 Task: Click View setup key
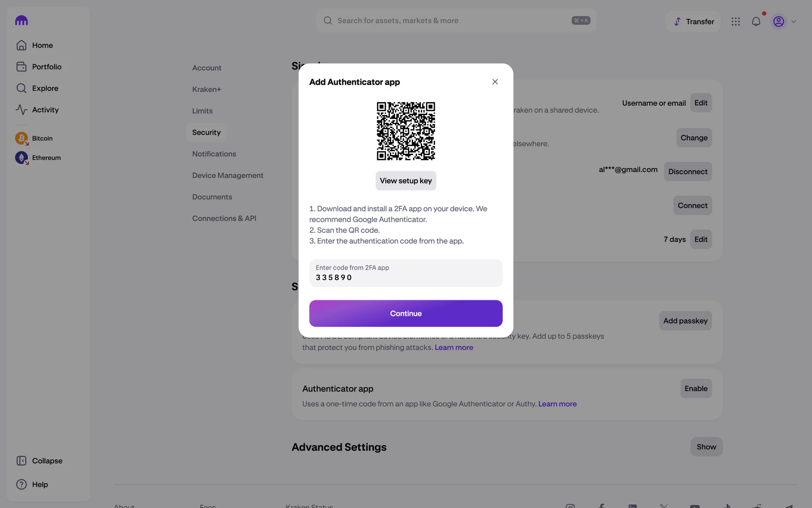(406, 181)
